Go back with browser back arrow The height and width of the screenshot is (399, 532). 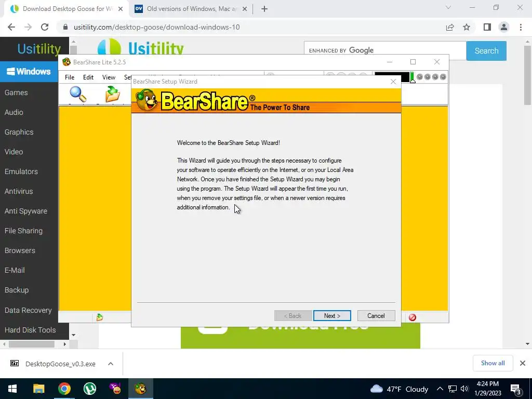click(11, 27)
